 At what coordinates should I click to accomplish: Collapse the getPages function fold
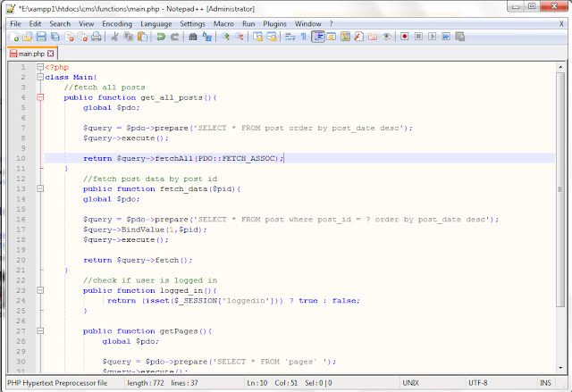pyautogui.click(x=40, y=330)
